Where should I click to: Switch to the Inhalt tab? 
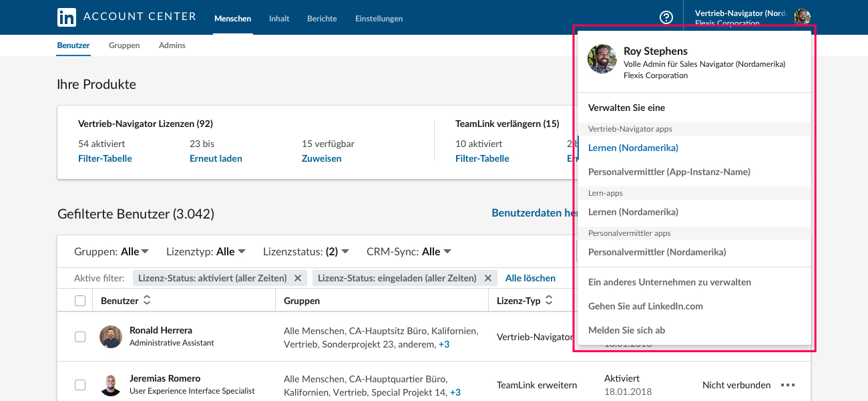[x=279, y=19]
